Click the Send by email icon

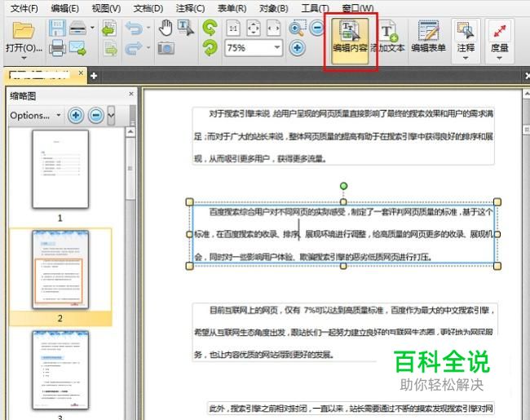77,47
